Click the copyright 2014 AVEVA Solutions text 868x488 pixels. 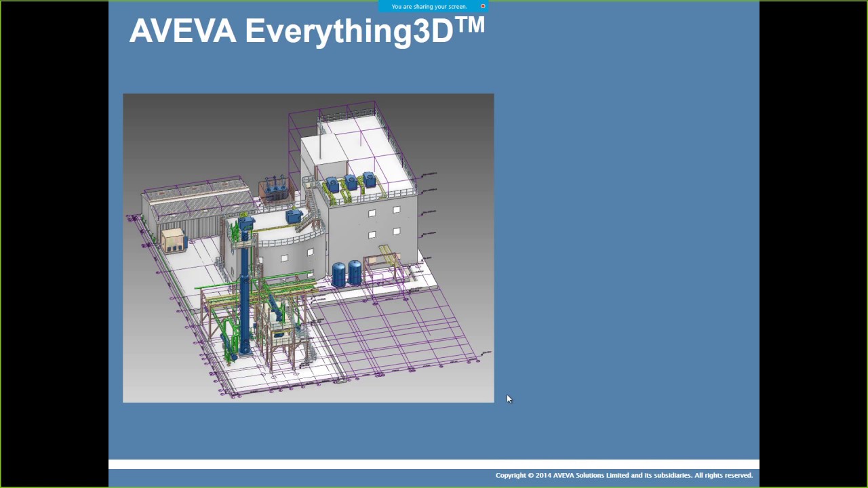tap(624, 475)
